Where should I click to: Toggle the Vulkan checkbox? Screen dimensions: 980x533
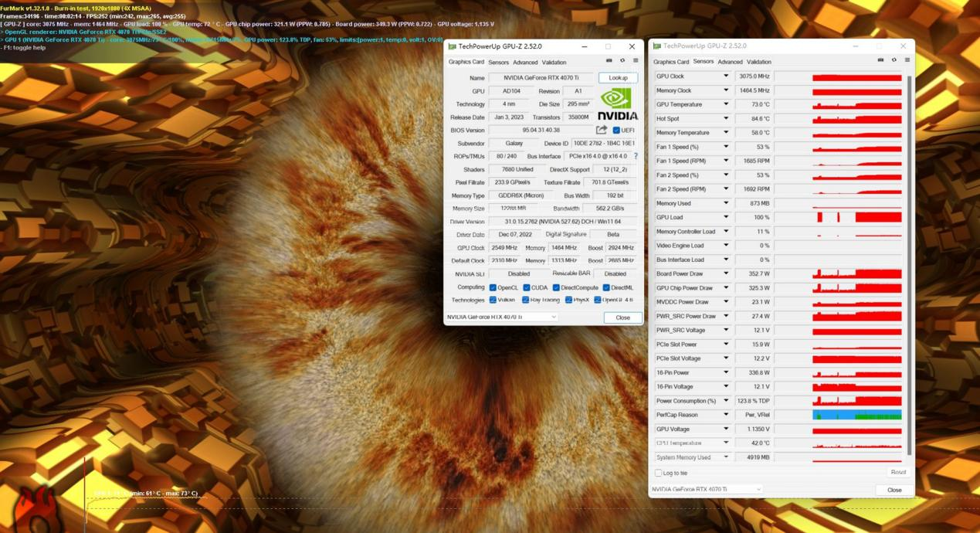tap(493, 300)
